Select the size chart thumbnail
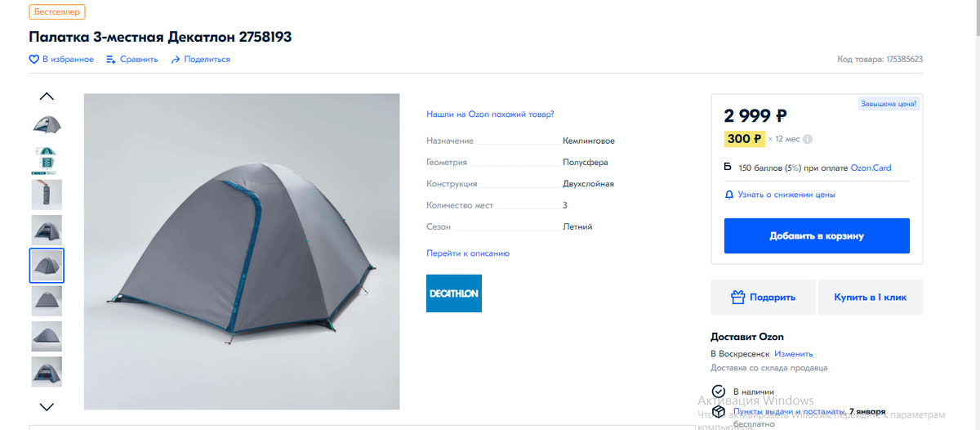The width and height of the screenshot is (980, 430). [47, 160]
